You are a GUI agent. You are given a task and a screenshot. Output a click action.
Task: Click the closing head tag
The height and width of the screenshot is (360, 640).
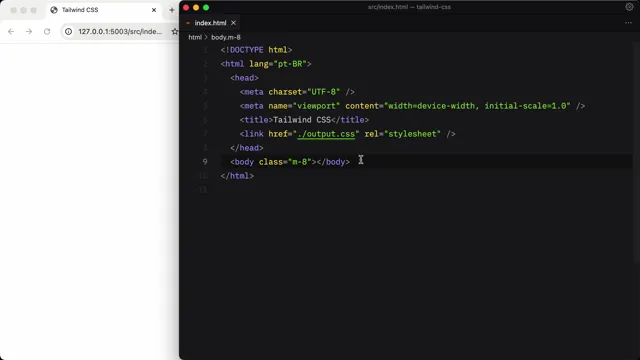point(247,148)
